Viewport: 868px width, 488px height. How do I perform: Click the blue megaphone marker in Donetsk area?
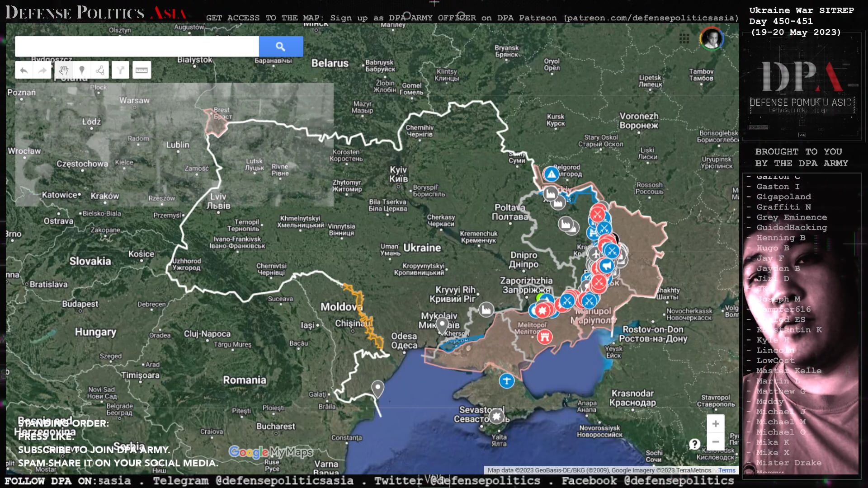(x=606, y=266)
